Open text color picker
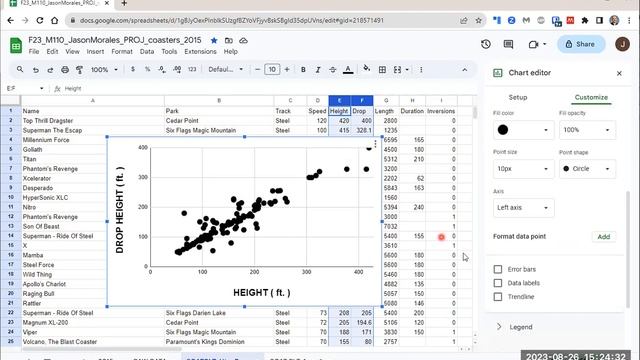The width and height of the screenshot is (640, 360). (x=348, y=70)
